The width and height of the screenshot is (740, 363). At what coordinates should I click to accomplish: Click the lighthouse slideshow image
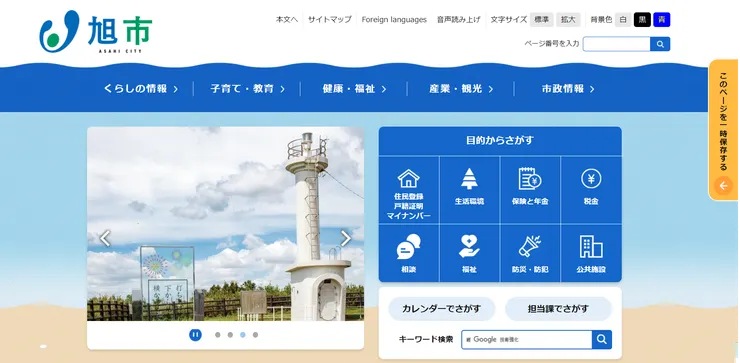(x=226, y=224)
